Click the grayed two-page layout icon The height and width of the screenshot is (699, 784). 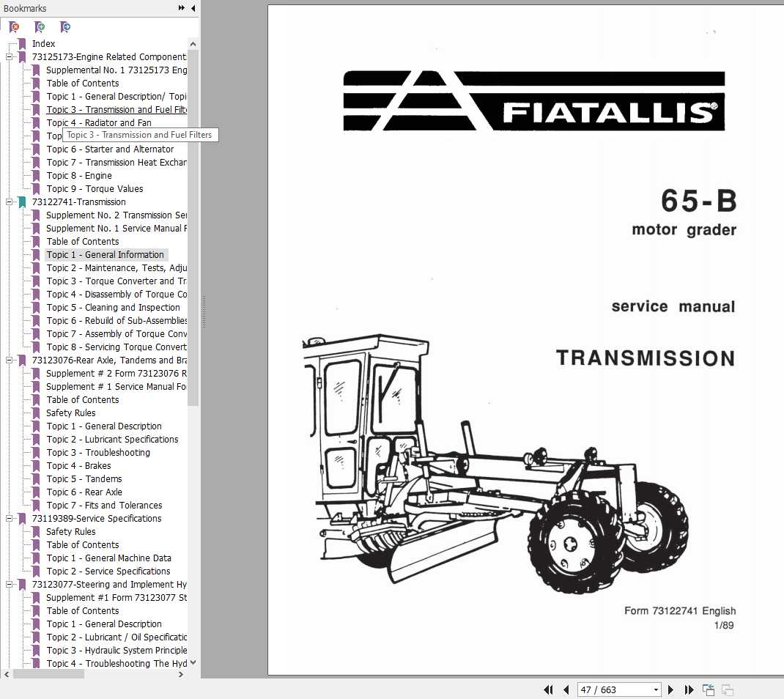[727, 690]
